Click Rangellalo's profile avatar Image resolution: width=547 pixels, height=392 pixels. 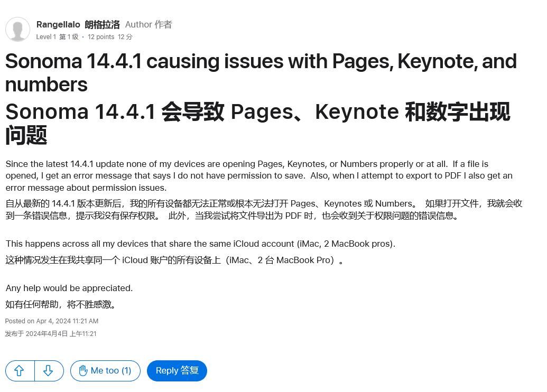pyautogui.click(x=17, y=29)
